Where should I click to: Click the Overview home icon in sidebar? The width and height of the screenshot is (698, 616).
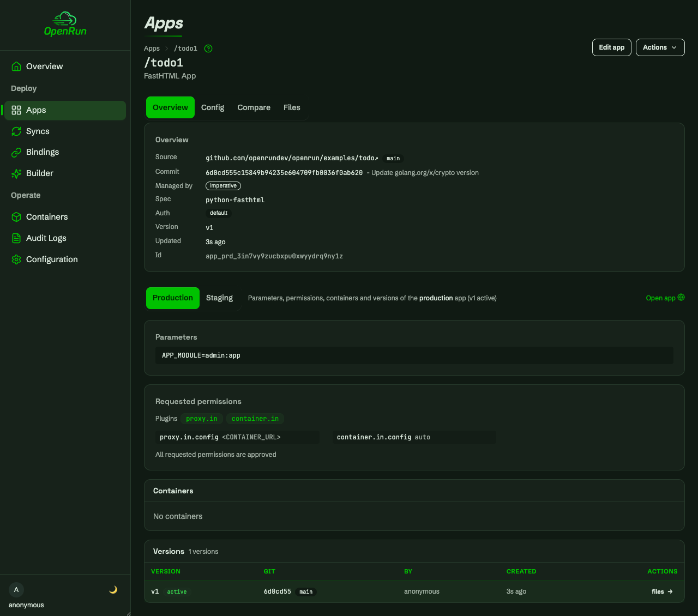click(16, 67)
